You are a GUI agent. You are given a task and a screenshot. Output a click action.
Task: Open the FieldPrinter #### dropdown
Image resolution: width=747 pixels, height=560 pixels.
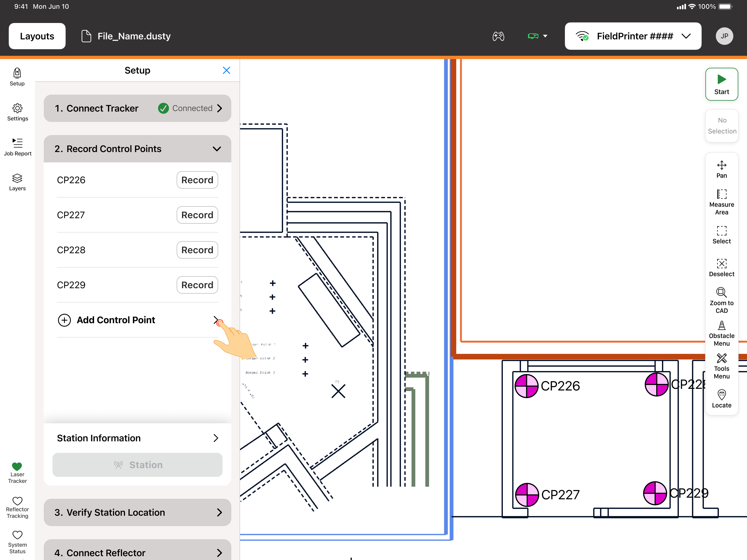click(x=633, y=36)
